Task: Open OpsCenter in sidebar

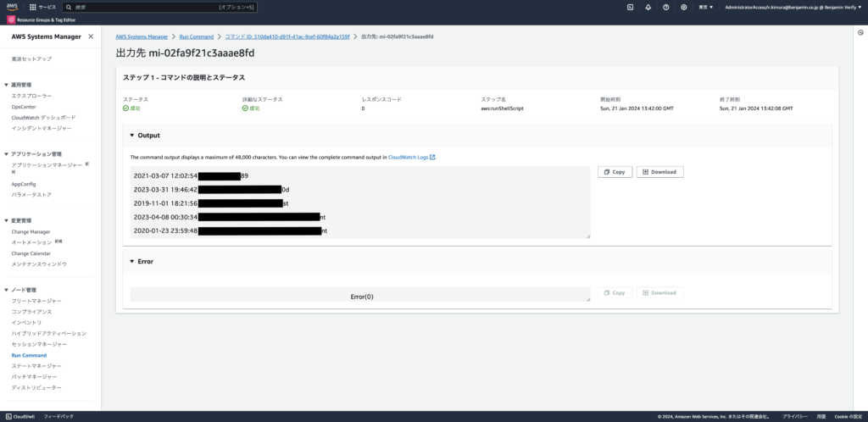Action: coord(23,107)
